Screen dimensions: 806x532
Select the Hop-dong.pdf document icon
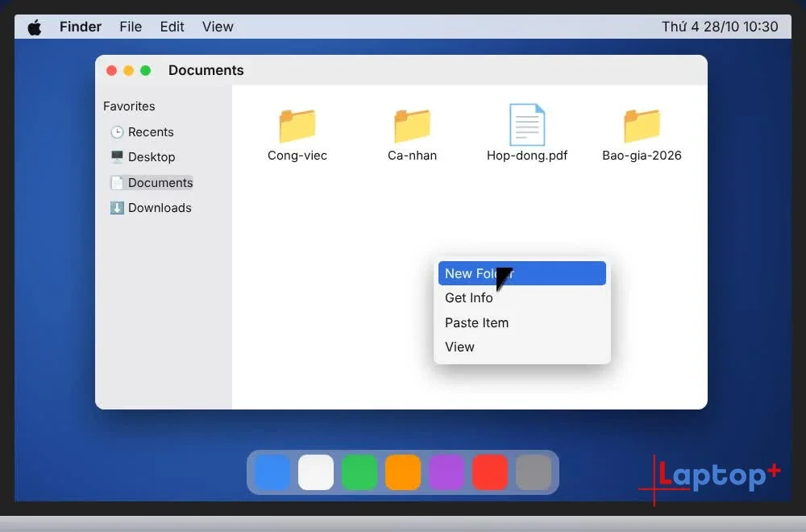(527, 125)
